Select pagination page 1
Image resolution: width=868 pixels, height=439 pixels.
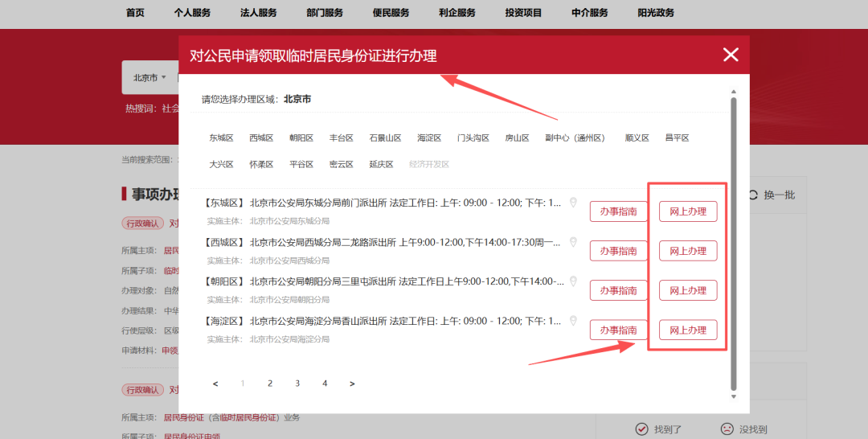(243, 383)
